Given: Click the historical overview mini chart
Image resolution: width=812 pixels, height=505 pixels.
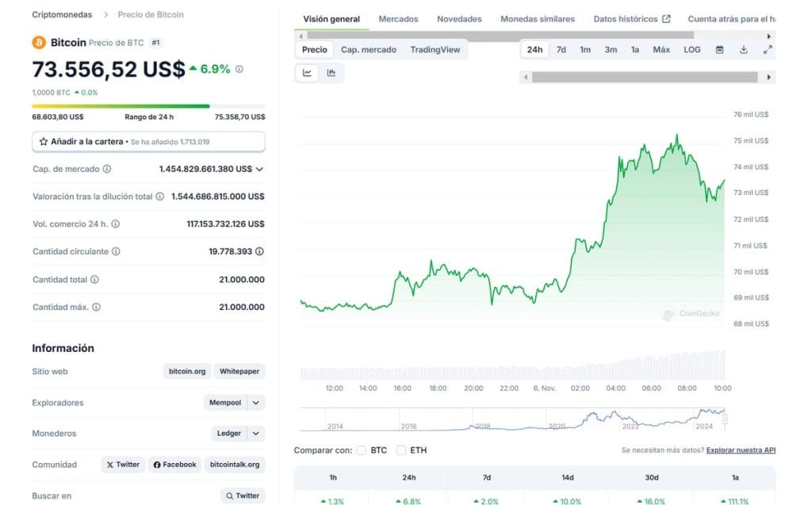Looking at the screenshot, I should pyautogui.click(x=513, y=419).
